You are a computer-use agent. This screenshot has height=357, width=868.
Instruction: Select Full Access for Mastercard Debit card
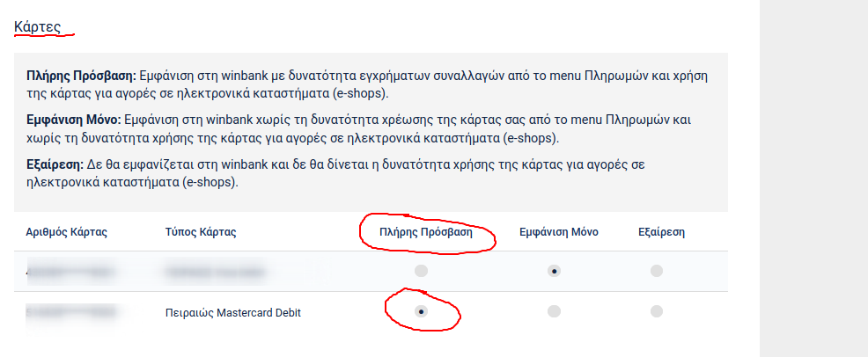click(422, 311)
